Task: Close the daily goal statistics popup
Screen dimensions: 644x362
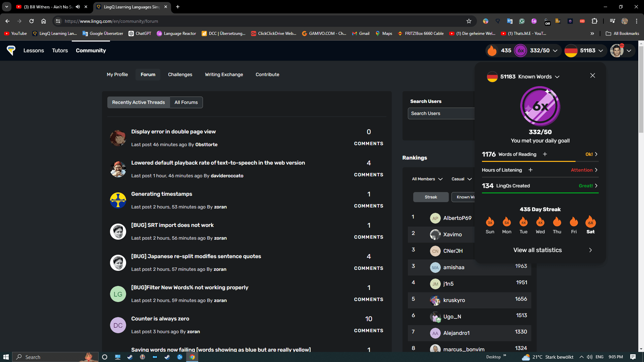Action: point(593,75)
